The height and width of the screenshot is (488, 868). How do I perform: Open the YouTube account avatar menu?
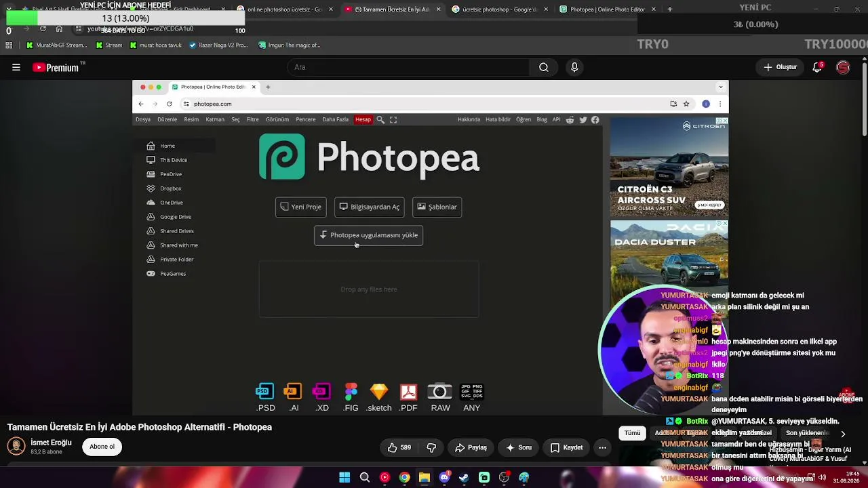tap(843, 67)
